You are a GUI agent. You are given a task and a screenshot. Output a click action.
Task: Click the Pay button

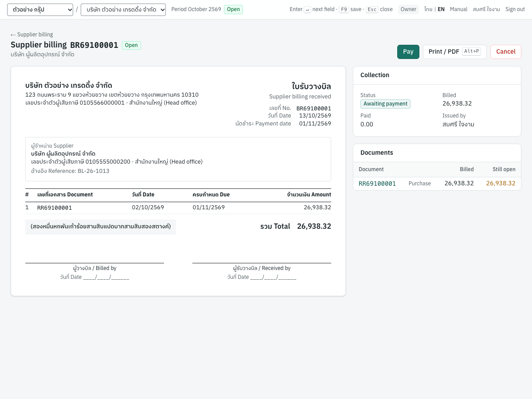click(408, 52)
